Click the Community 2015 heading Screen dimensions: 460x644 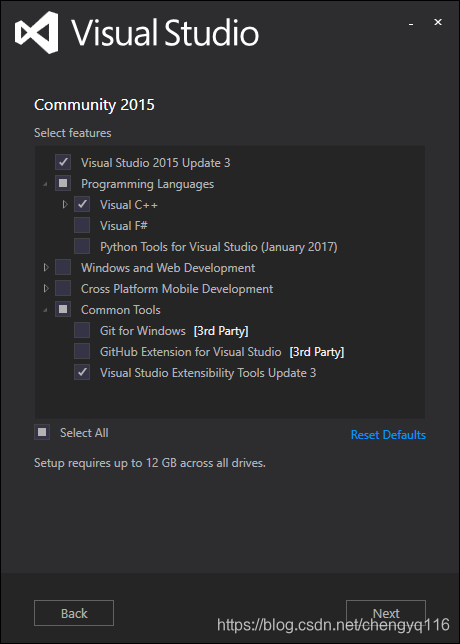[x=94, y=105]
